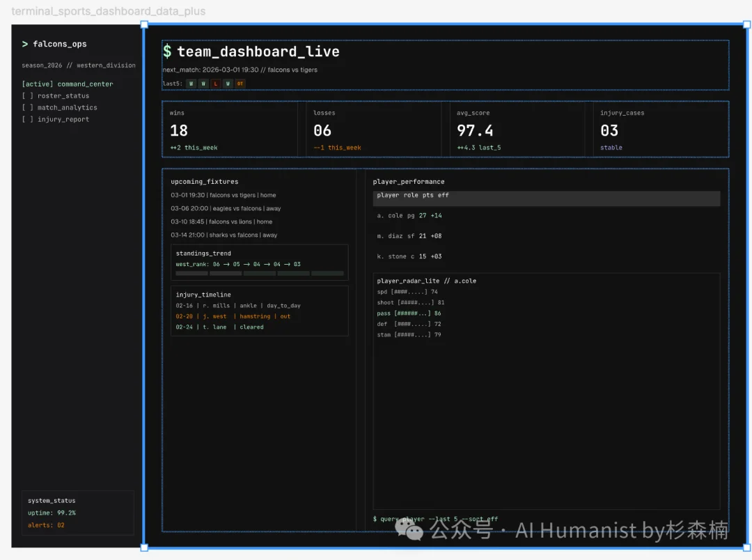This screenshot has height=560, width=752.
Task: Click the green prompt arrow beside falcons_ops
Action: pos(24,43)
